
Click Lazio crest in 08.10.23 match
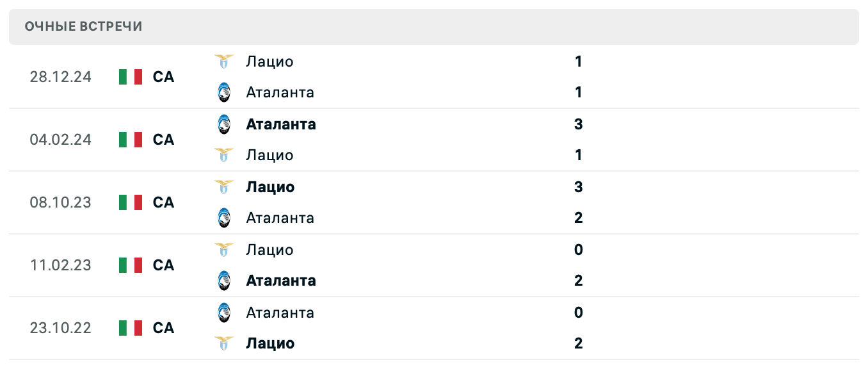coord(223,187)
